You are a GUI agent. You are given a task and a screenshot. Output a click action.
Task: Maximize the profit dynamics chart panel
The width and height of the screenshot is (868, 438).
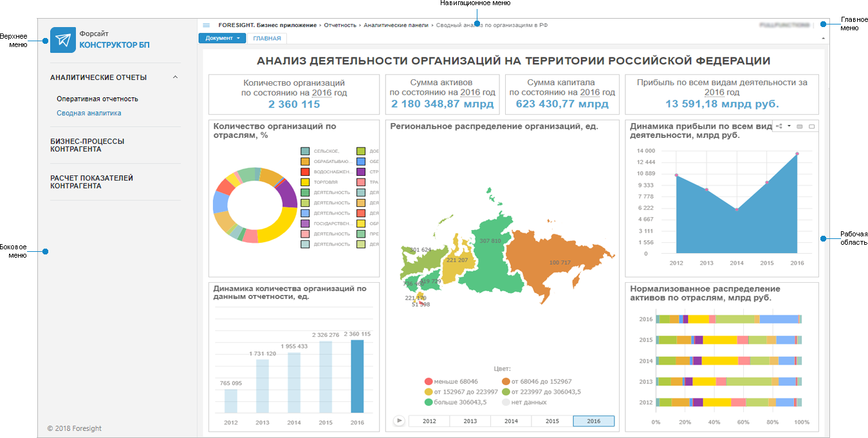pos(811,127)
